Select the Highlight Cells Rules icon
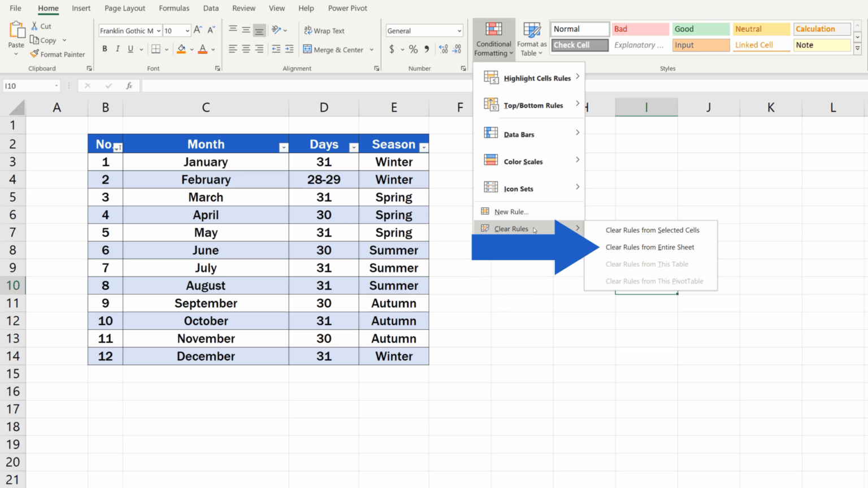Image resolution: width=868 pixels, height=488 pixels. (x=491, y=76)
